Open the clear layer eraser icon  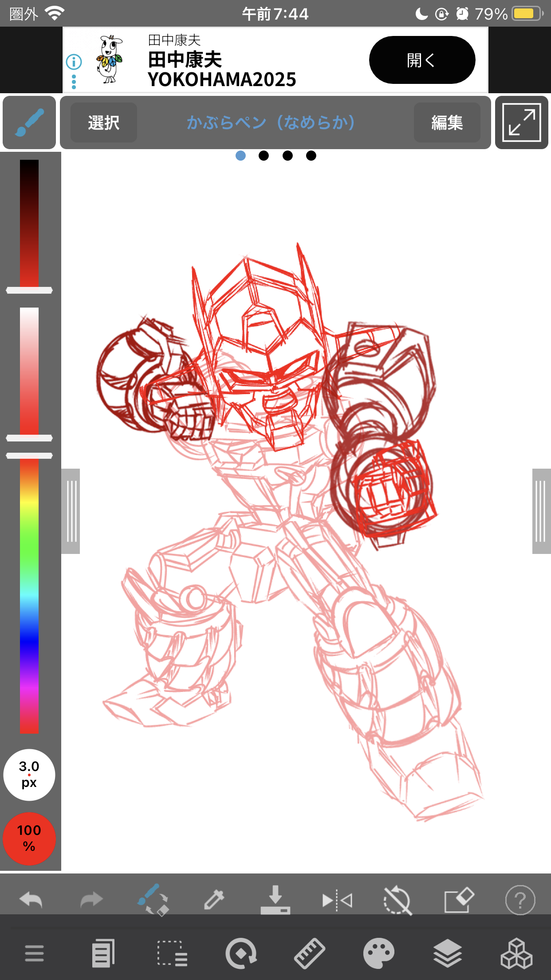459,900
